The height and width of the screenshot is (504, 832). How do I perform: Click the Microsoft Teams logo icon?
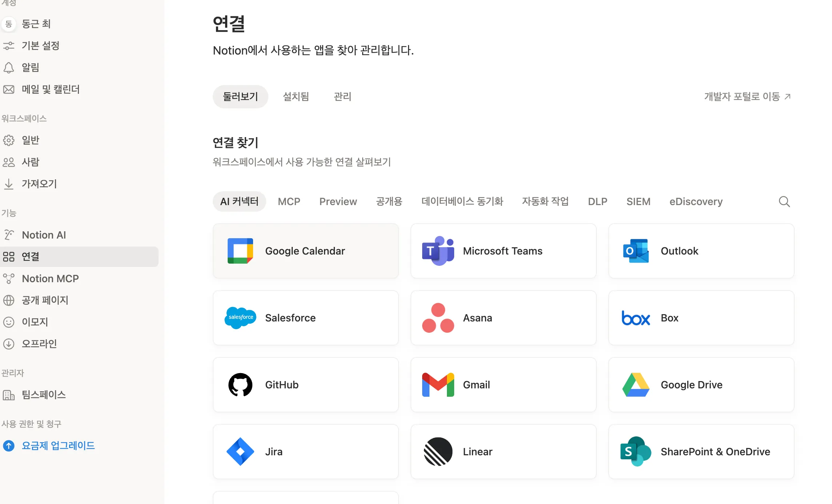pyautogui.click(x=438, y=251)
